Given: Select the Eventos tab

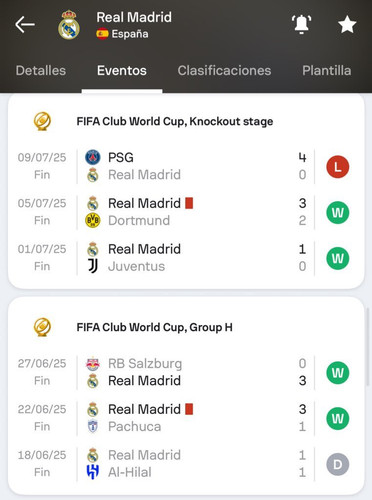Looking at the screenshot, I should [122, 70].
